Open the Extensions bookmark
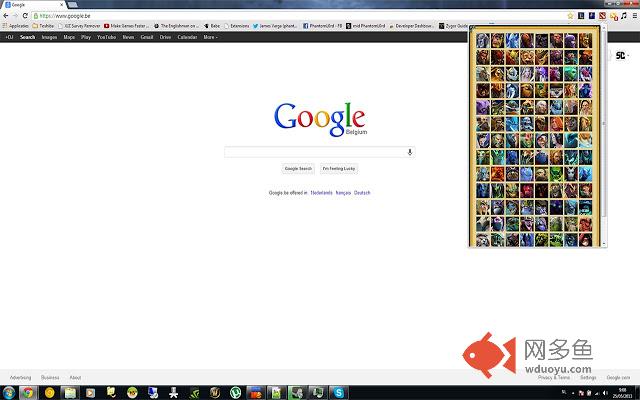The width and height of the screenshot is (640, 400). (x=236, y=26)
